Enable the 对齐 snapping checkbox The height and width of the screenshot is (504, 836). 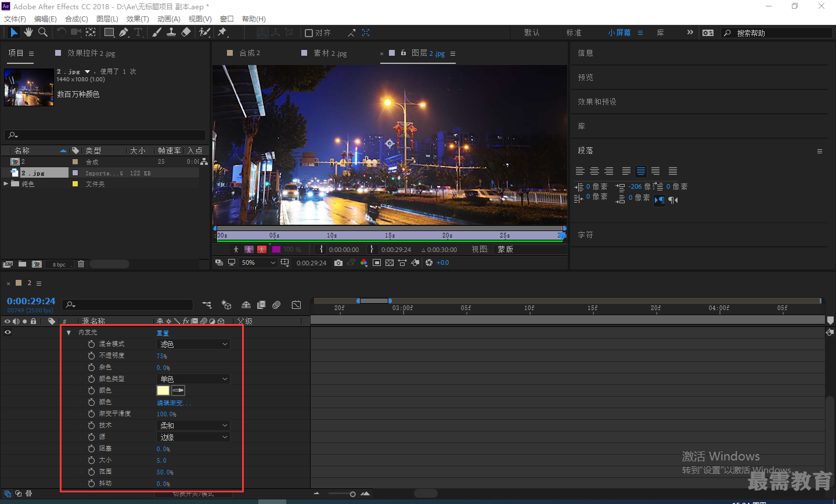309,33
